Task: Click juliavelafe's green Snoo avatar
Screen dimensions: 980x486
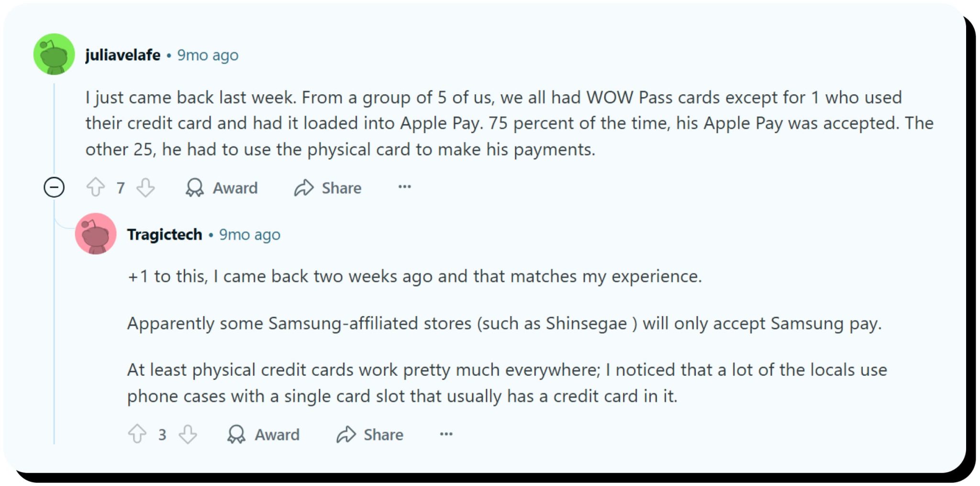Action: [54, 54]
